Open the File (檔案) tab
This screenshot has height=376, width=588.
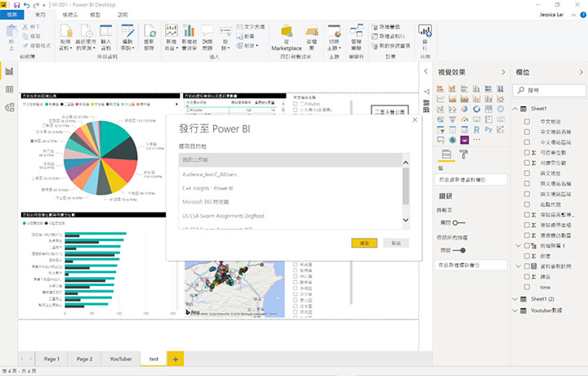click(12, 15)
